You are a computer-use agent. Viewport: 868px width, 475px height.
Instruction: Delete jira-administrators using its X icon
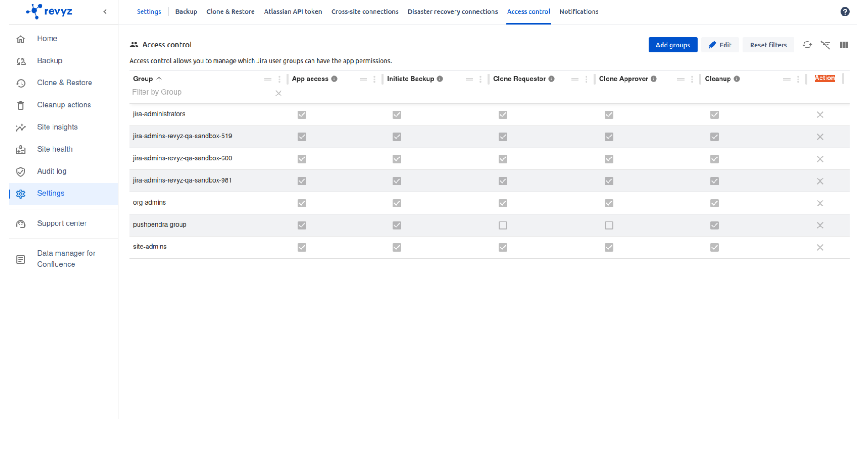(820, 115)
